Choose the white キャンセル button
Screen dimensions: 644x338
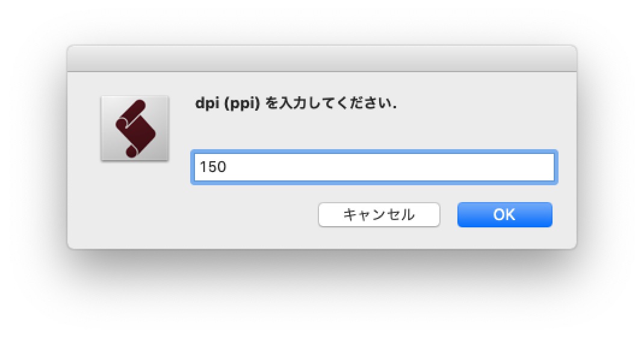pos(379,215)
